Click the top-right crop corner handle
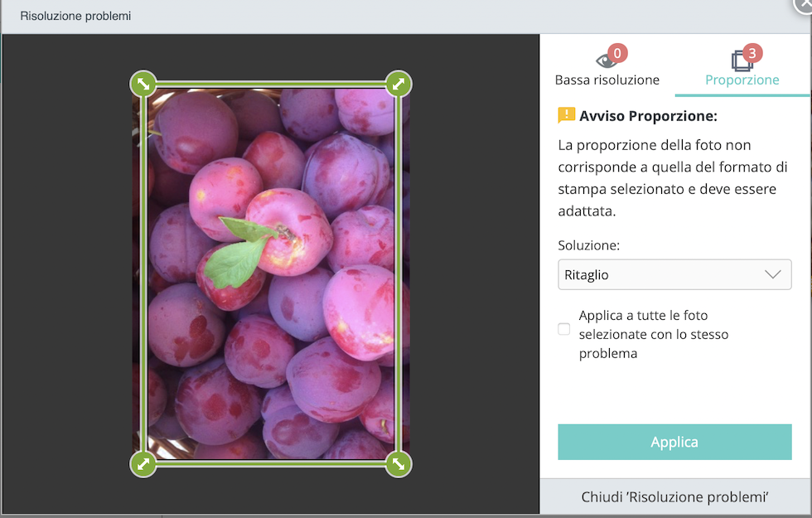The image size is (812, 518). pos(399,84)
